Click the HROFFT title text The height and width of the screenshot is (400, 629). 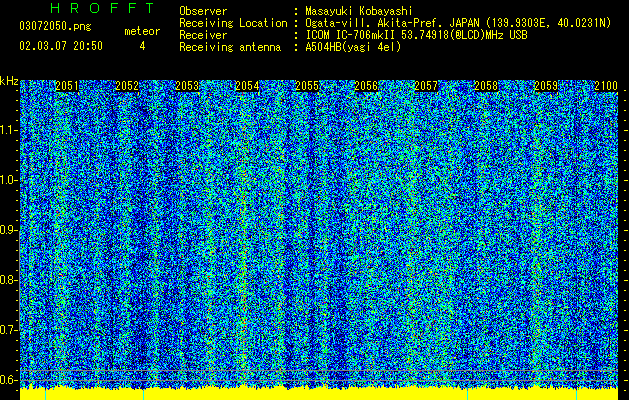click(102, 8)
